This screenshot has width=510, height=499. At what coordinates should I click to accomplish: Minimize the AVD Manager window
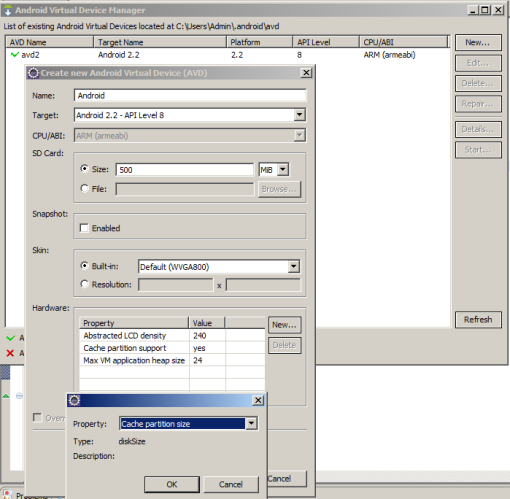coord(473,10)
